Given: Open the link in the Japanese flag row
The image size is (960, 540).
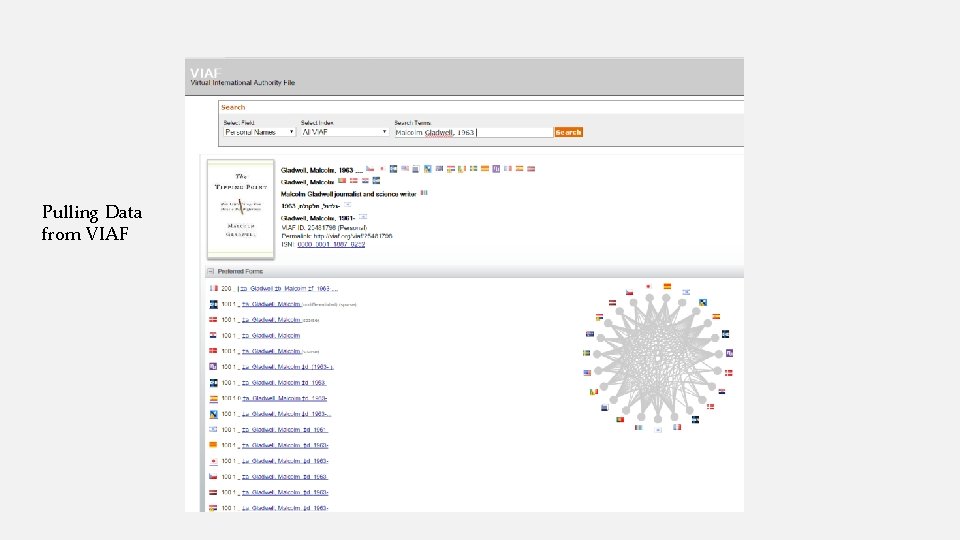Looking at the screenshot, I should coord(283,461).
